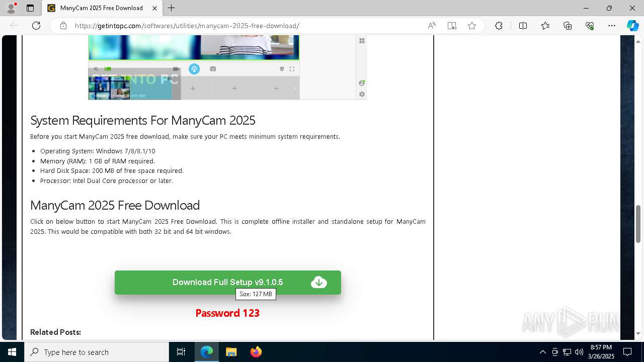644x362 pixels.
Task: Open a new tab with plus button
Action: click(172, 8)
